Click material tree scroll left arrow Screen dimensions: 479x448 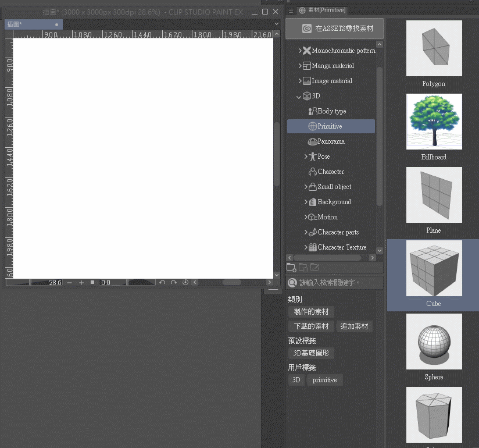290,258
